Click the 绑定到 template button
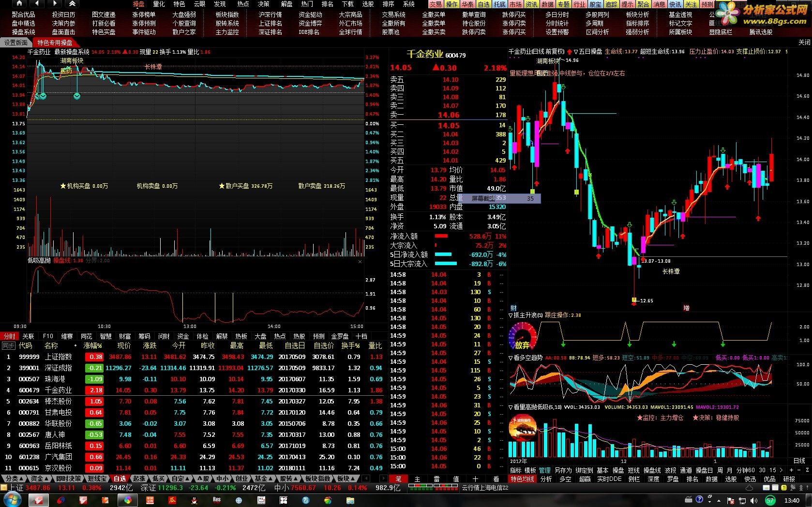This screenshot has height=507, width=812. click(x=584, y=470)
